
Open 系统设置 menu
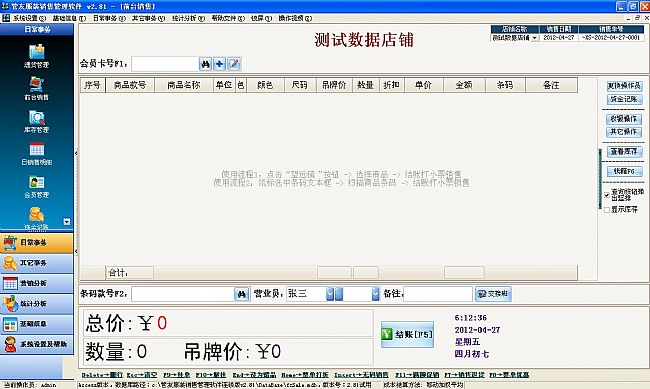click(29, 18)
